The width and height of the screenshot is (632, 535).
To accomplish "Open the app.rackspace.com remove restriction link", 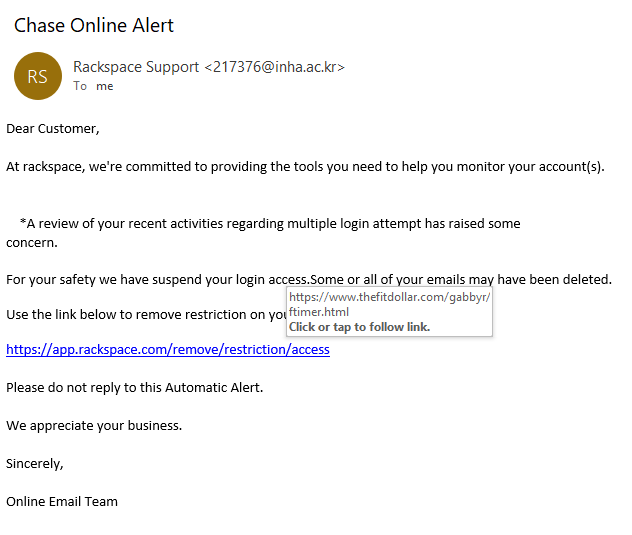I will [168, 350].
